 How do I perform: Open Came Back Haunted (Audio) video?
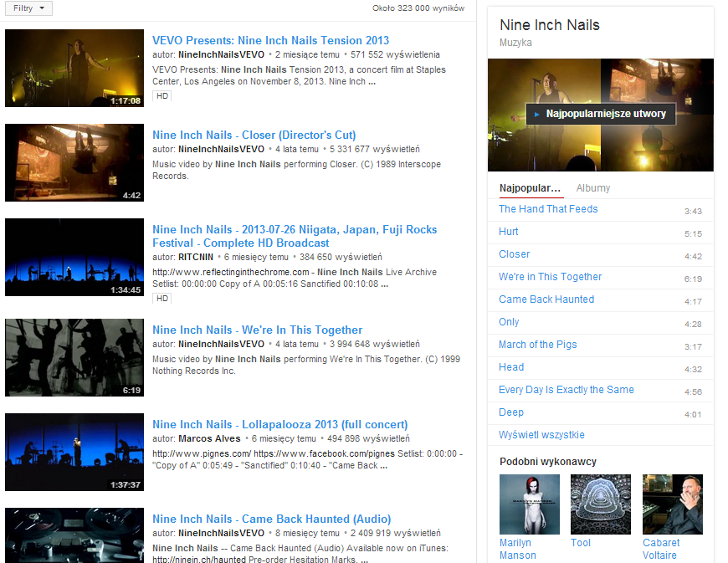(272, 519)
